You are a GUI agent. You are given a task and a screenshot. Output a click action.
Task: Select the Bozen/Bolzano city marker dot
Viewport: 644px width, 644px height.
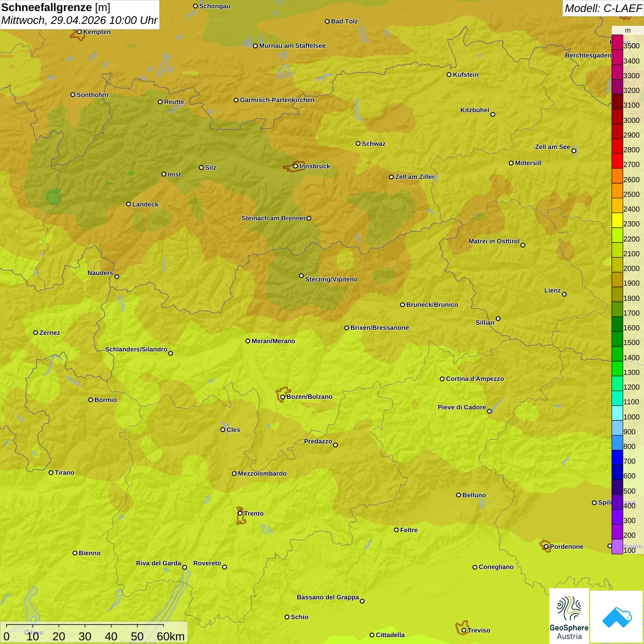coord(282,397)
